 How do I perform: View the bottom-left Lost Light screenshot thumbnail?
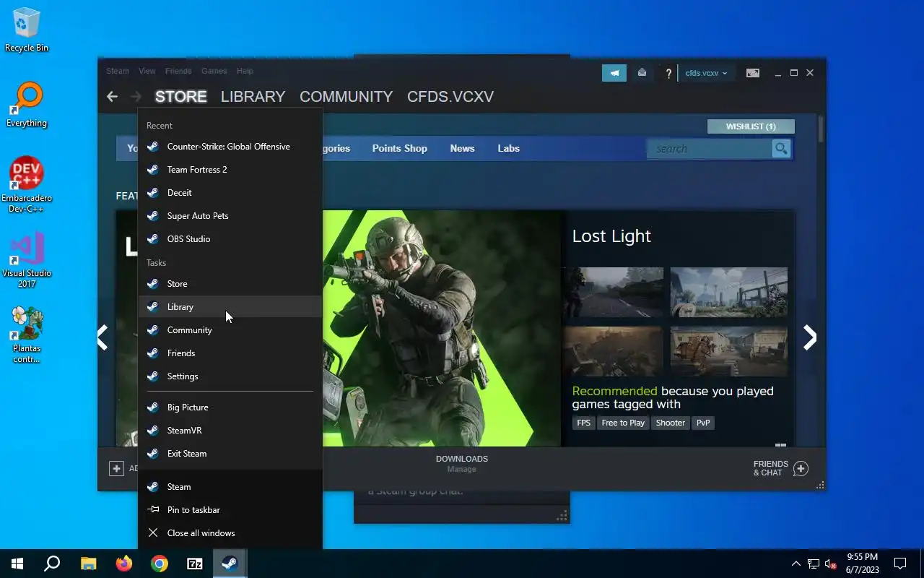[x=614, y=351]
